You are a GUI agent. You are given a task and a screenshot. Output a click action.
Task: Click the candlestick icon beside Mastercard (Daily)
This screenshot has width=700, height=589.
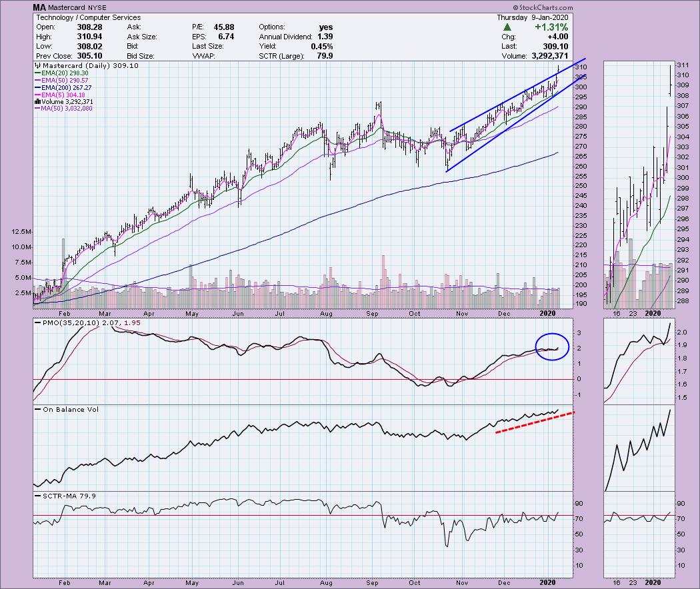(38, 65)
